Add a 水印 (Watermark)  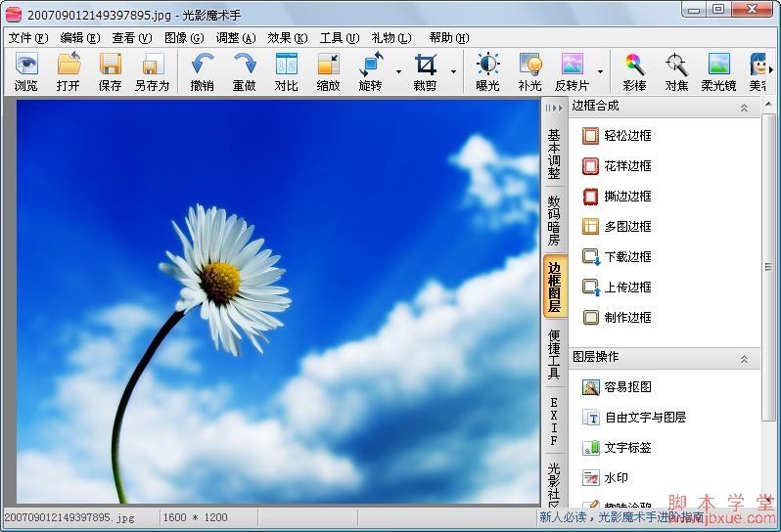coord(605,478)
